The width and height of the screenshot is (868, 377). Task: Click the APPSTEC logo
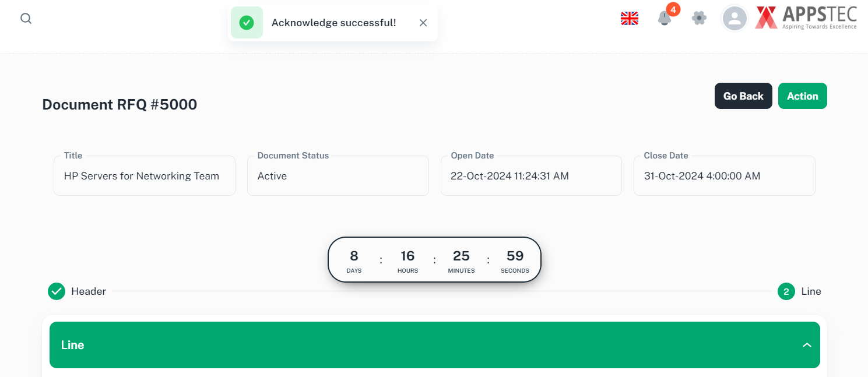tap(806, 18)
